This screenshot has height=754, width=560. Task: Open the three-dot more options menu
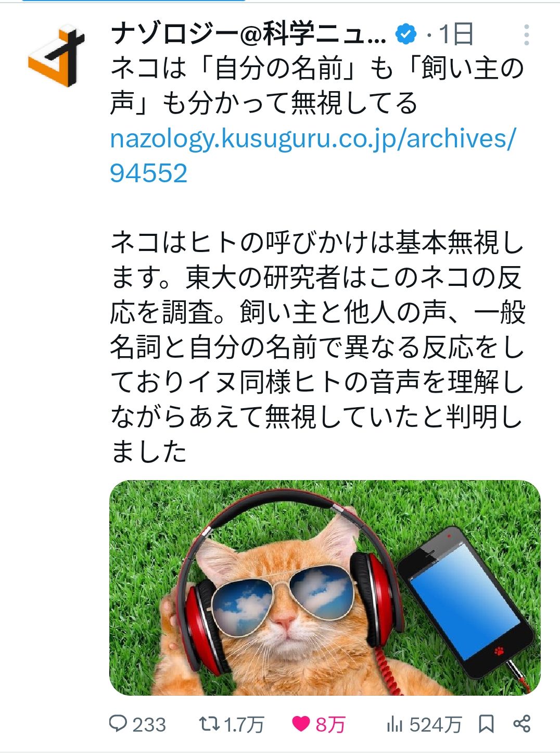(527, 35)
